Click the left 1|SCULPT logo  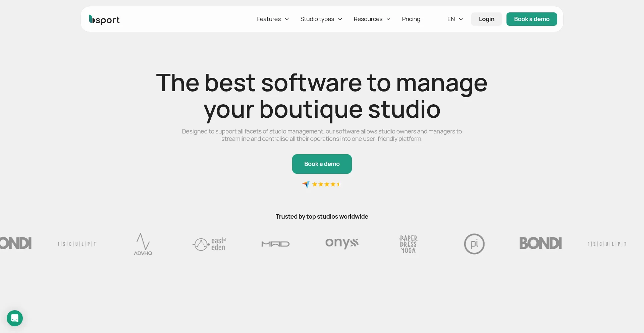[x=77, y=244]
